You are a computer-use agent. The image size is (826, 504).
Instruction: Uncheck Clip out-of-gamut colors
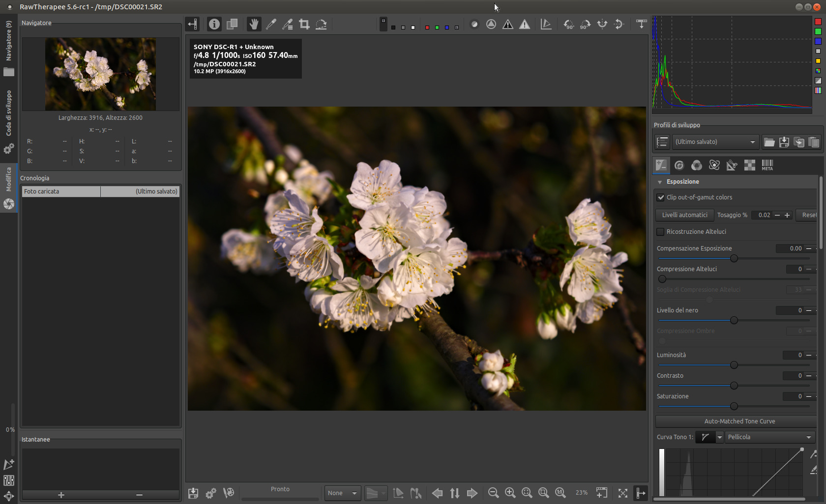point(661,197)
